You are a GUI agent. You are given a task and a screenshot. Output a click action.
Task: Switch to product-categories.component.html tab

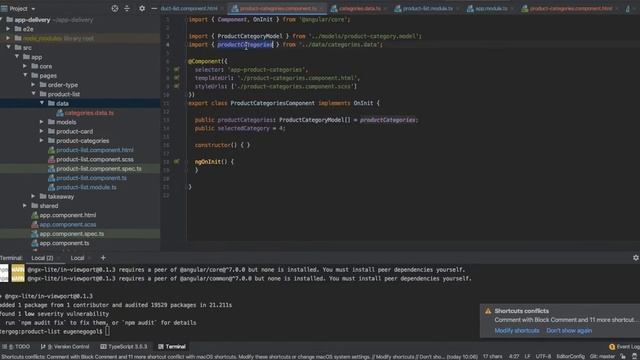[571, 8]
